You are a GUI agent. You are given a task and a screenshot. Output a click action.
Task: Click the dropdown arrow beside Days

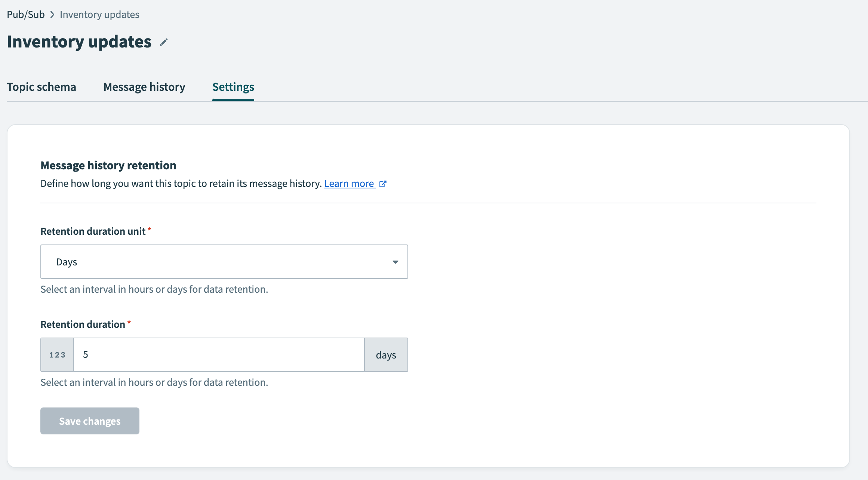tap(395, 262)
